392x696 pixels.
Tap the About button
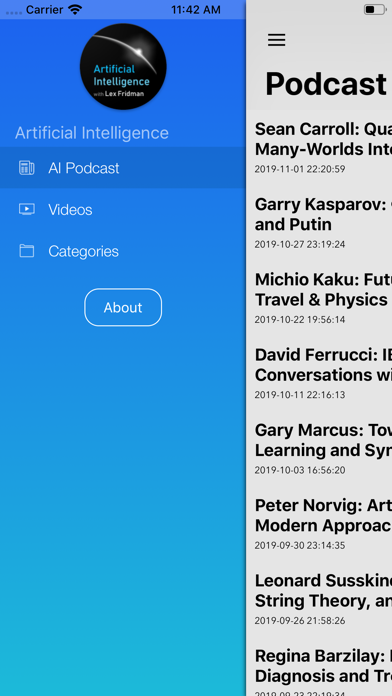point(123,307)
